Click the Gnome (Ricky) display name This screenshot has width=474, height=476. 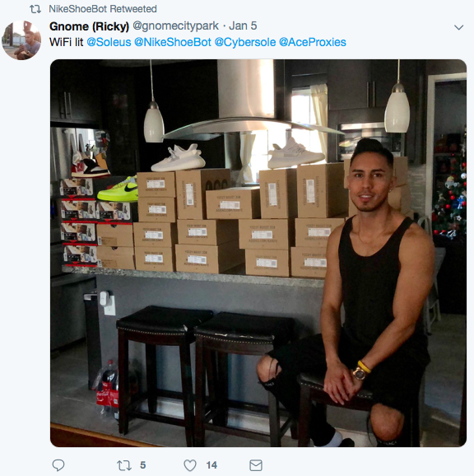click(x=89, y=26)
